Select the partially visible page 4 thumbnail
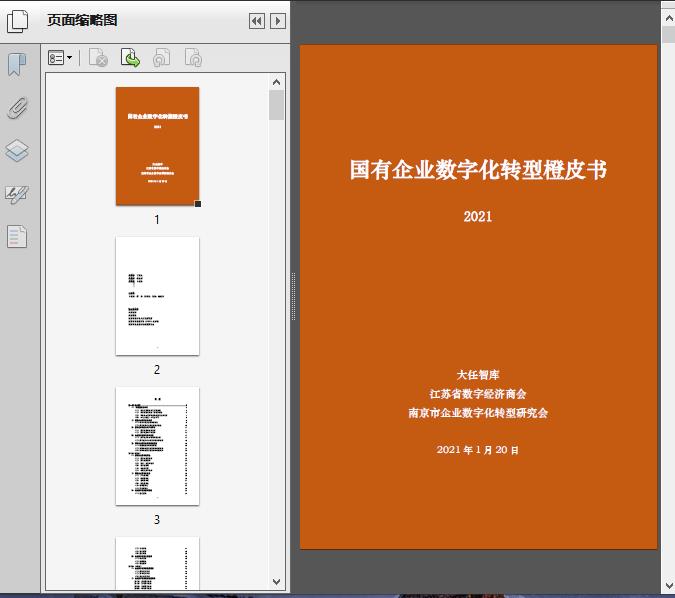The image size is (675, 598). (x=158, y=564)
